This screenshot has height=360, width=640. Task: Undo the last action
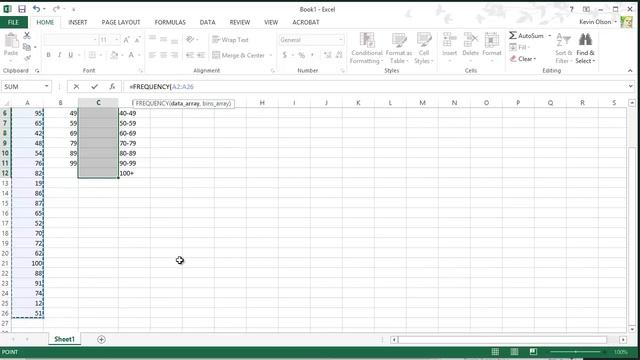pyautogui.click(x=36, y=9)
